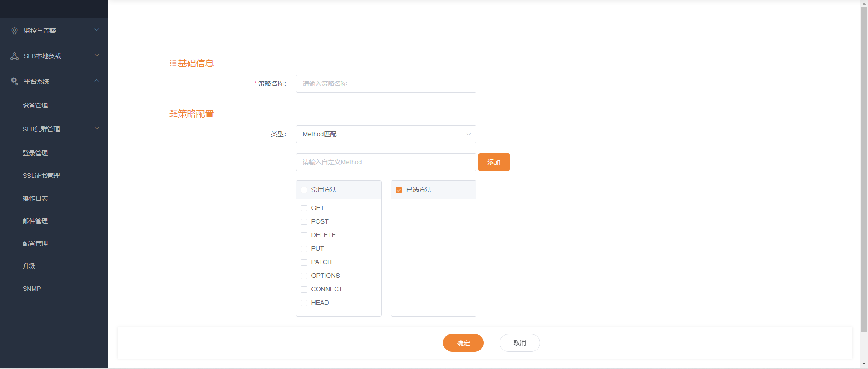Select all via 常用方法 checkbox

(x=304, y=190)
